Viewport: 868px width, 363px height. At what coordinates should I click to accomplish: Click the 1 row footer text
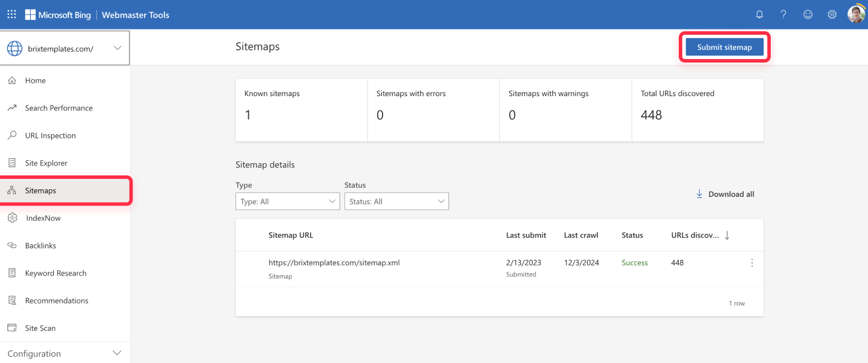click(737, 303)
